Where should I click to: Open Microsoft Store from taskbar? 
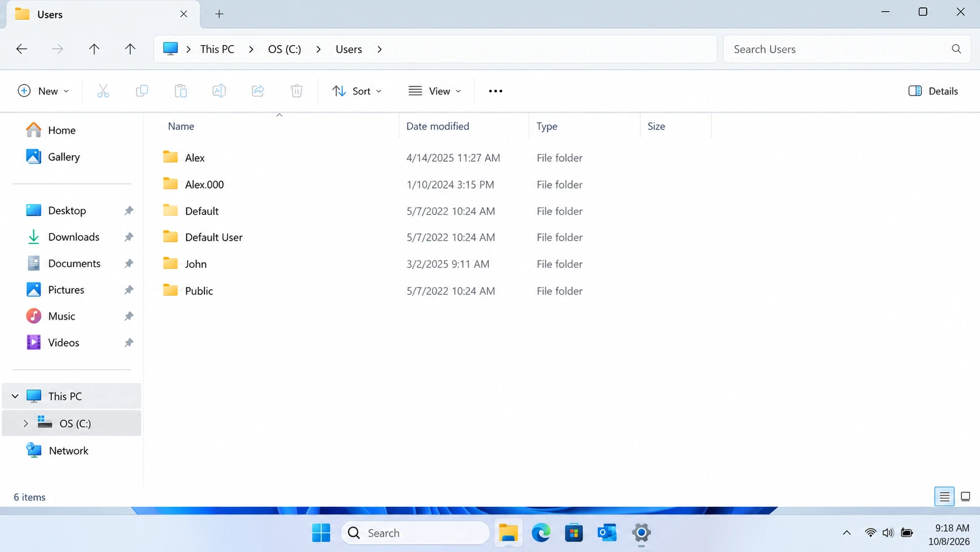[x=574, y=533]
